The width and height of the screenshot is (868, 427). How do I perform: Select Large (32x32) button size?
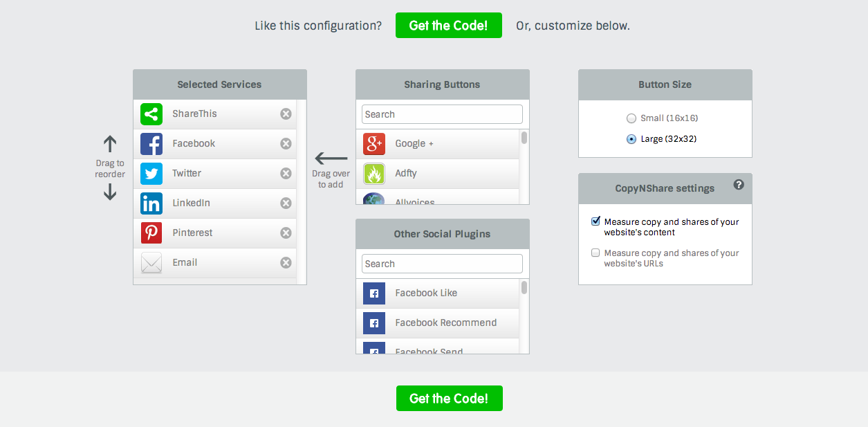631,139
